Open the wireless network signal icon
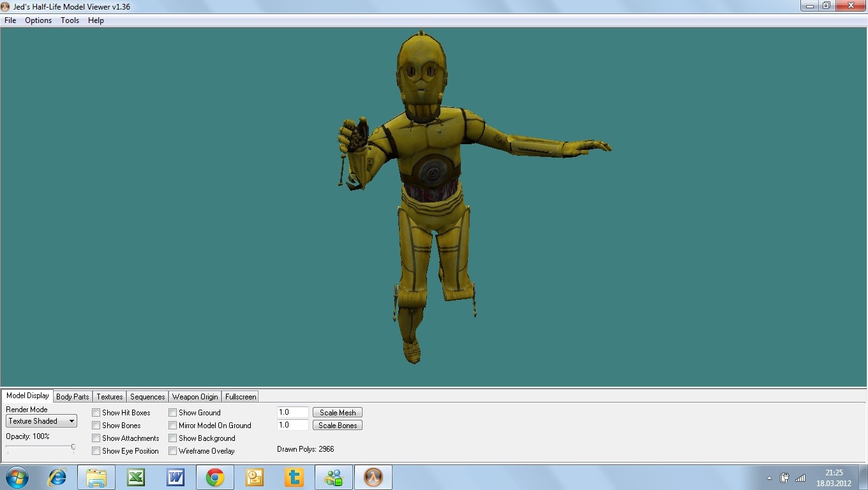The image size is (868, 490). click(x=800, y=478)
